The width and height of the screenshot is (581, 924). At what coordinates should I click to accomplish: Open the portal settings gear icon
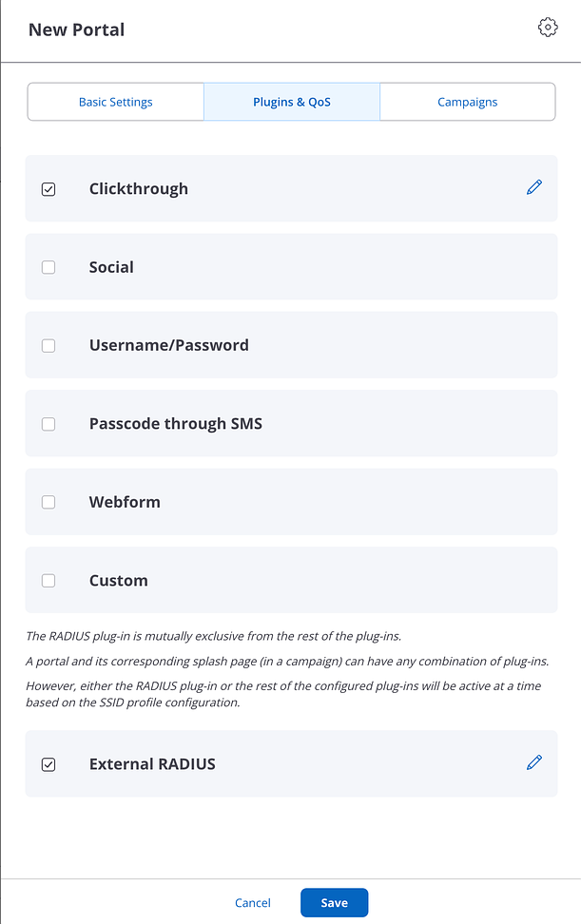point(548,28)
